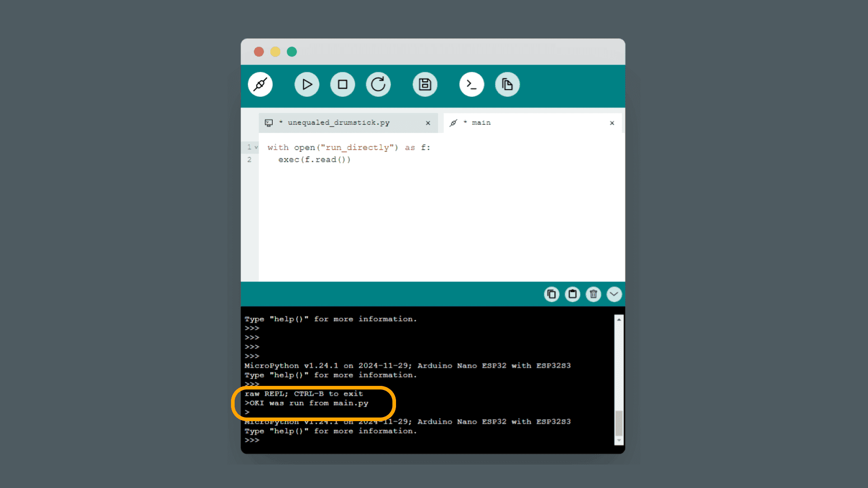This screenshot has height=488, width=868.
Task: Clear terminal with trash icon
Action: click(593, 295)
